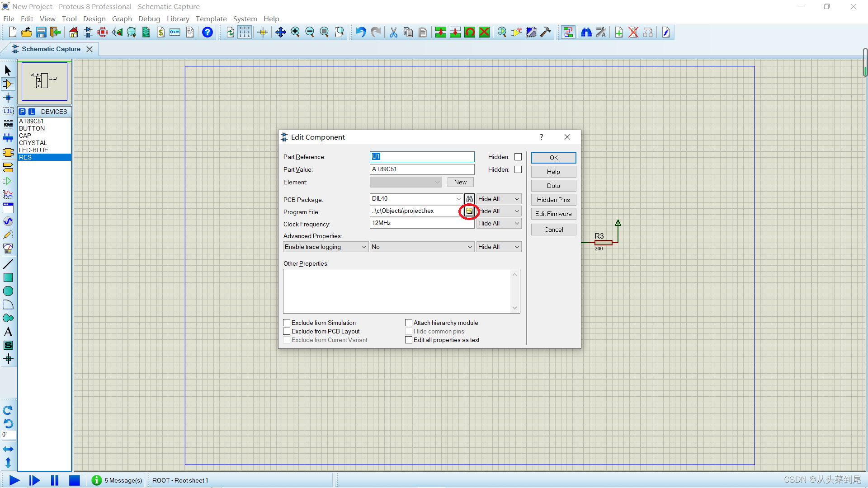Enable Edit all properties as text
Viewport: 868px width, 488px height.
tap(409, 340)
